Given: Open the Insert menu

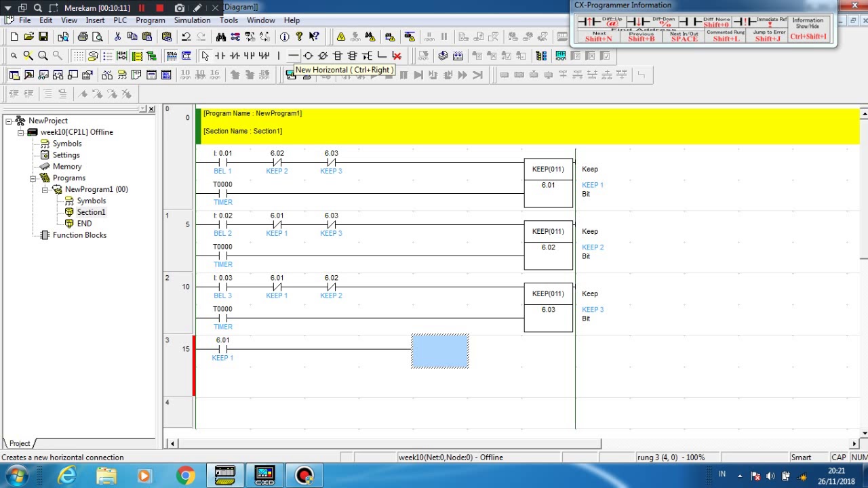Looking at the screenshot, I should pos(95,20).
